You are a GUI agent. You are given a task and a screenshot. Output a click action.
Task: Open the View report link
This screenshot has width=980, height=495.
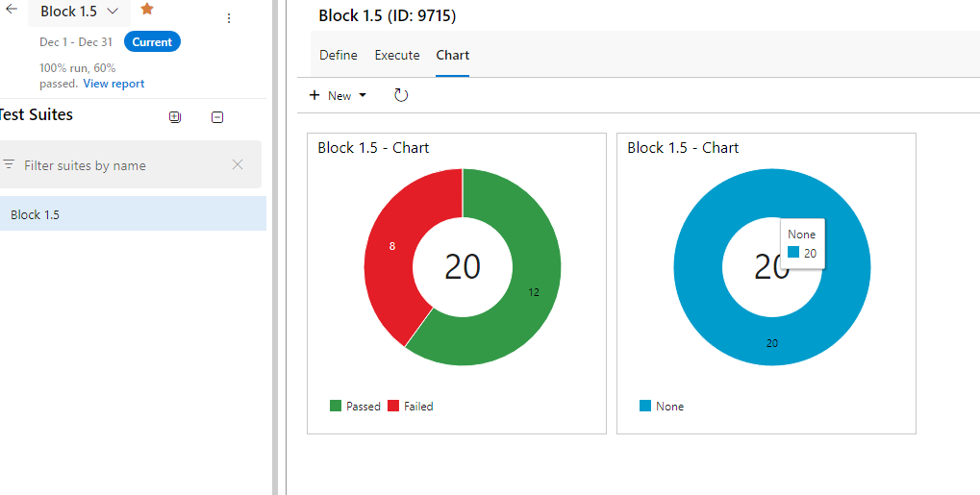(113, 84)
